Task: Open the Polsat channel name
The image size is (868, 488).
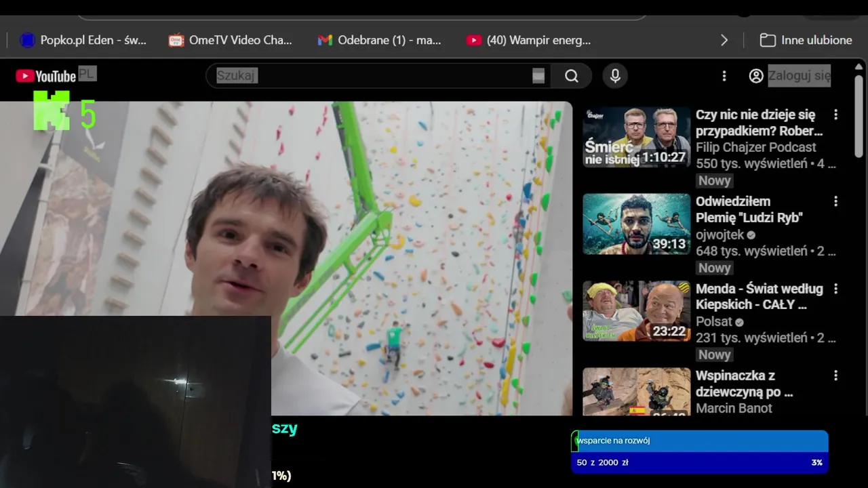Action: [714, 321]
